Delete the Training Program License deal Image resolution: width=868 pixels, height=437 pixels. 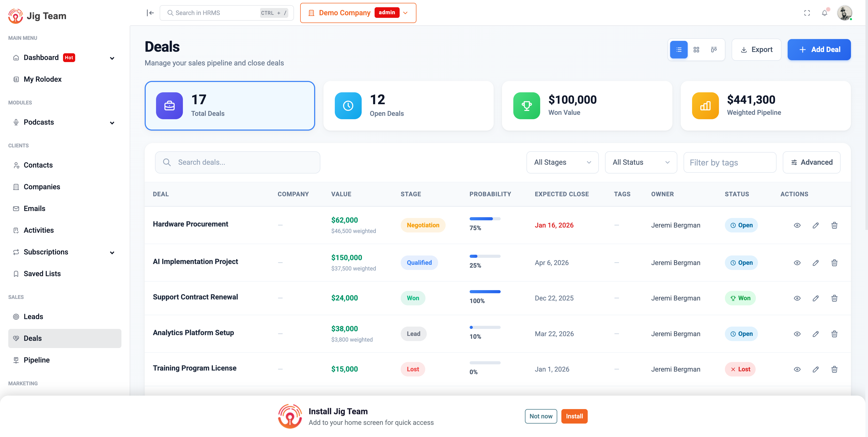coord(834,369)
